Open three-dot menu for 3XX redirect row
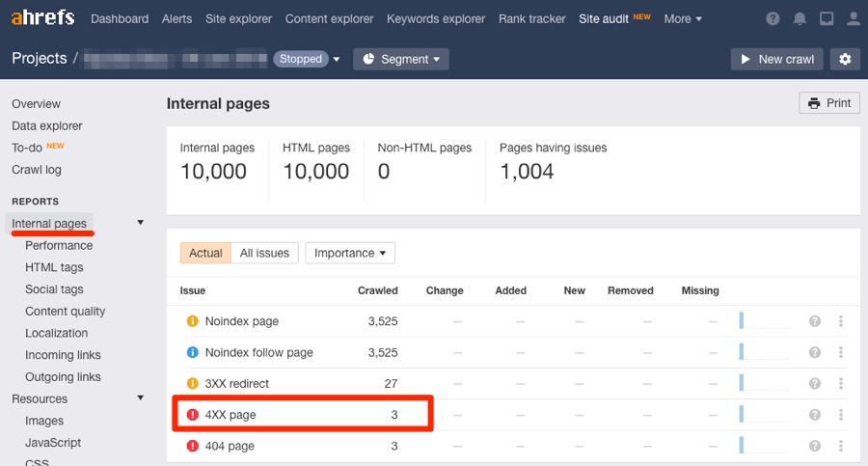Image resolution: width=868 pixels, height=466 pixels. [841, 384]
